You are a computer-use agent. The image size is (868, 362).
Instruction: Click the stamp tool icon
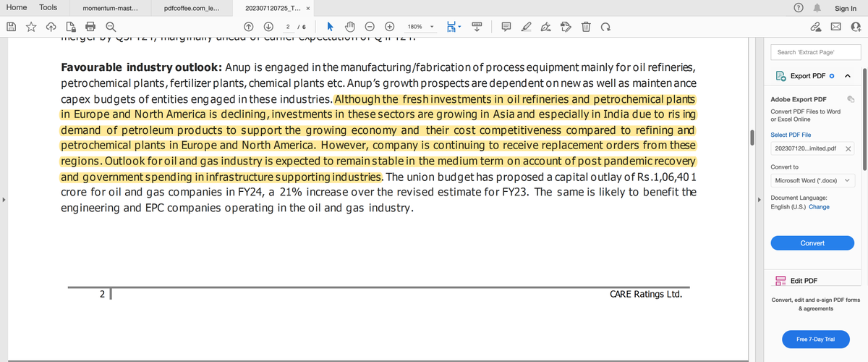(x=566, y=27)
